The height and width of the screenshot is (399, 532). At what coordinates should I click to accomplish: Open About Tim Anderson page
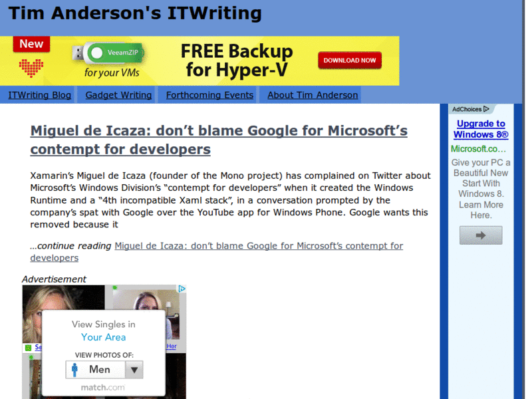(313, 95)
